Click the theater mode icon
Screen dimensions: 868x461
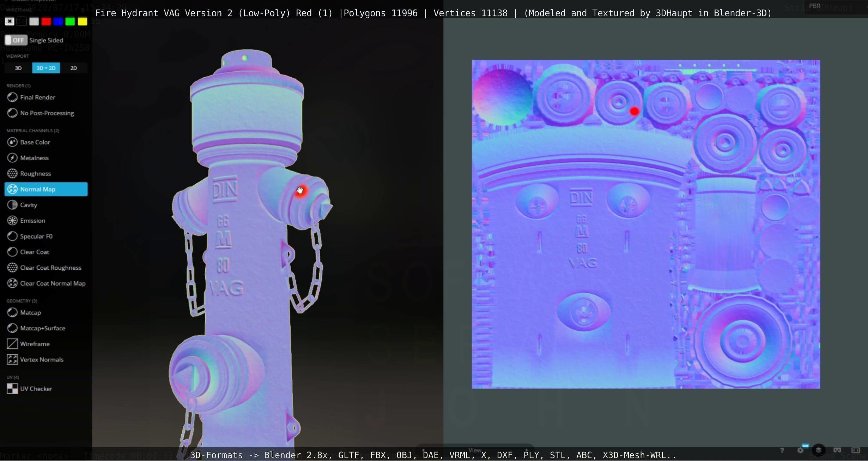click(856, 450)
